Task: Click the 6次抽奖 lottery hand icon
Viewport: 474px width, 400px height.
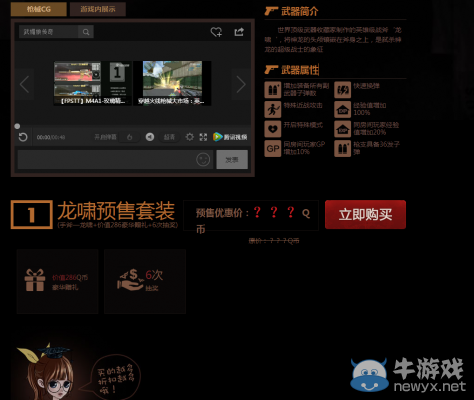Action: pyautogui.click(x=130, y=280)
